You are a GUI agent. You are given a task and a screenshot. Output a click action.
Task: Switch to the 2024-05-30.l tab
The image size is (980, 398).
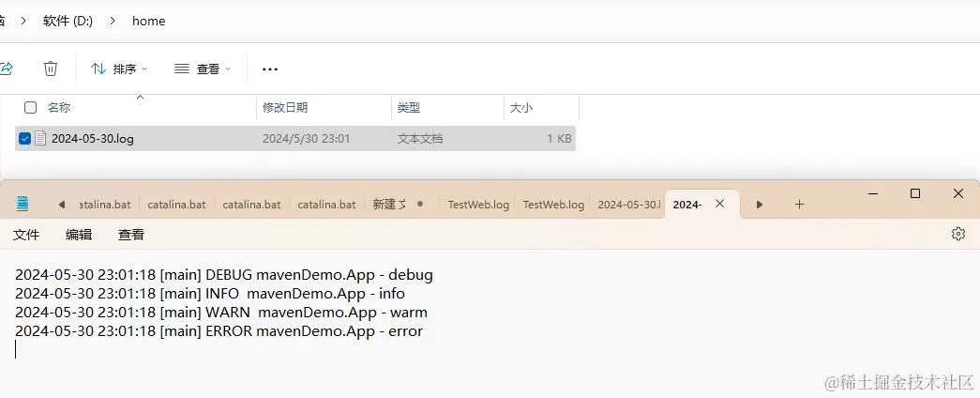627,204
